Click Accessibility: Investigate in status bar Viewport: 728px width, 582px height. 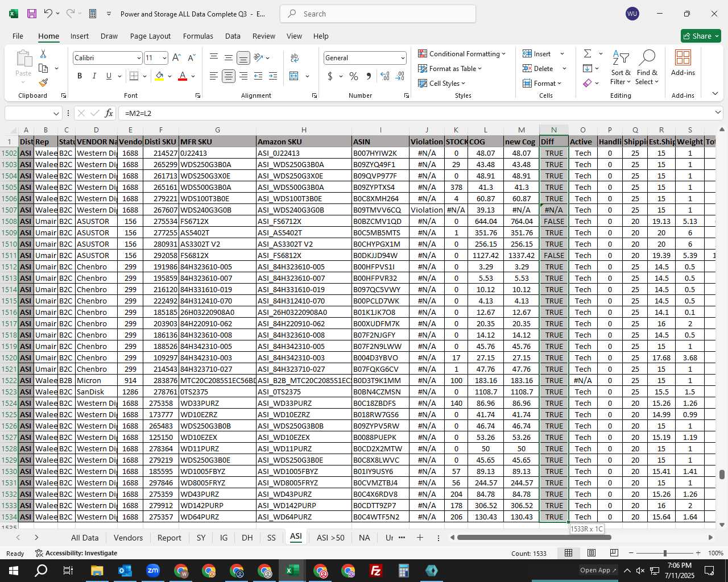(x=76, y=553)
